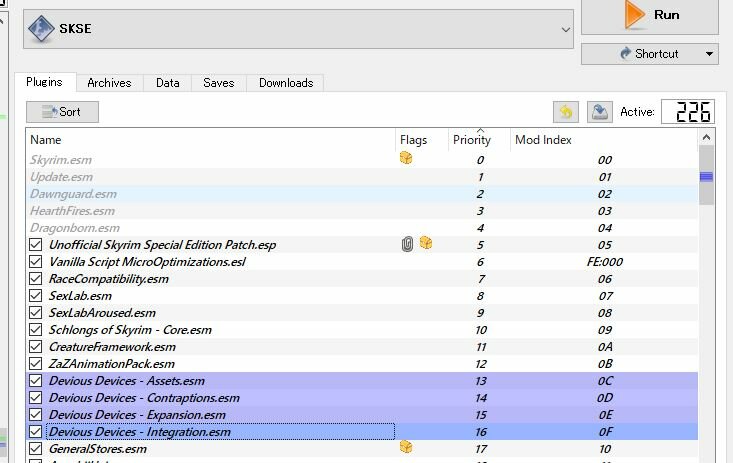Uncheck Devious Devices - Contraptions.esm
The image size is (733, 463).
pos(36,398)
